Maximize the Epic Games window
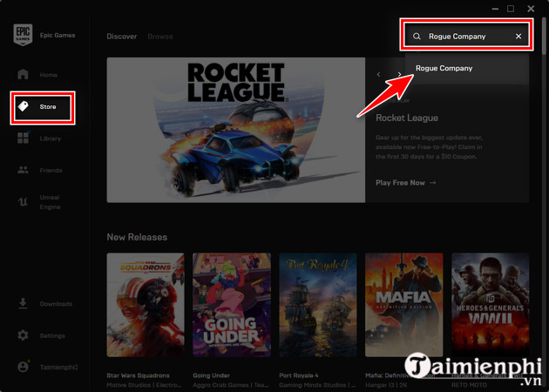The image size is (549, 392). pos(511,9)
